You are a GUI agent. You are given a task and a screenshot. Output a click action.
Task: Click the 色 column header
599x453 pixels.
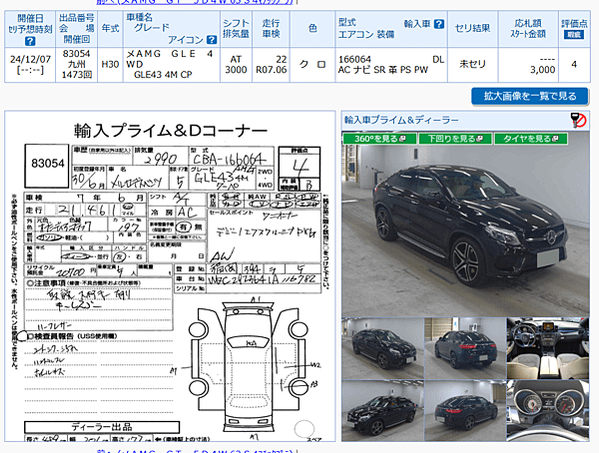tap(312, 29)
